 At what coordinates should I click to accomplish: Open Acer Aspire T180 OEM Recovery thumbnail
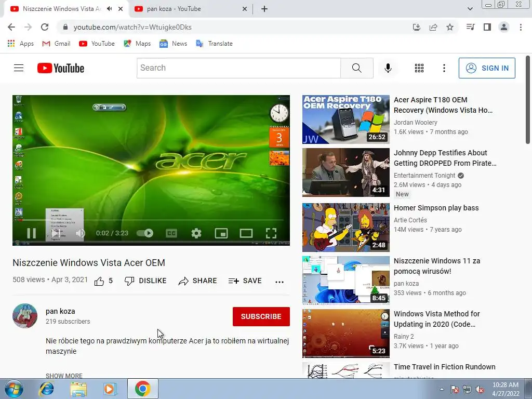pyautogui.click(x=345, y=119)
